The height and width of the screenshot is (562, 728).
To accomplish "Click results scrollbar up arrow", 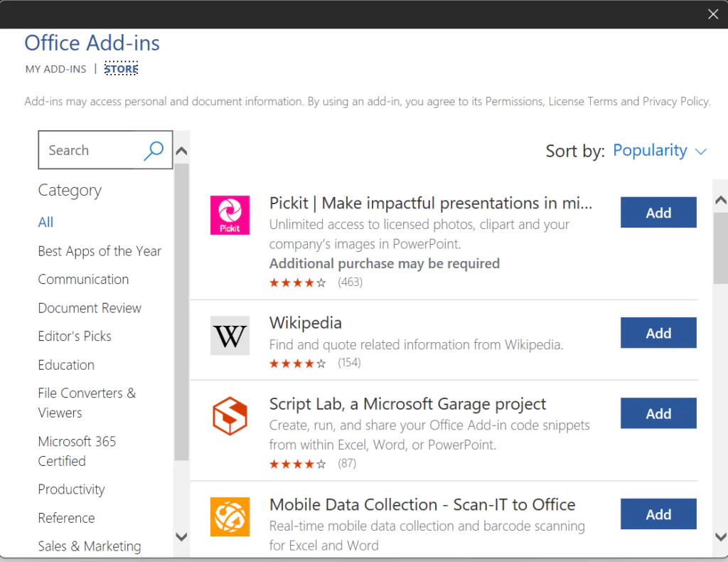I will [721, 200].
